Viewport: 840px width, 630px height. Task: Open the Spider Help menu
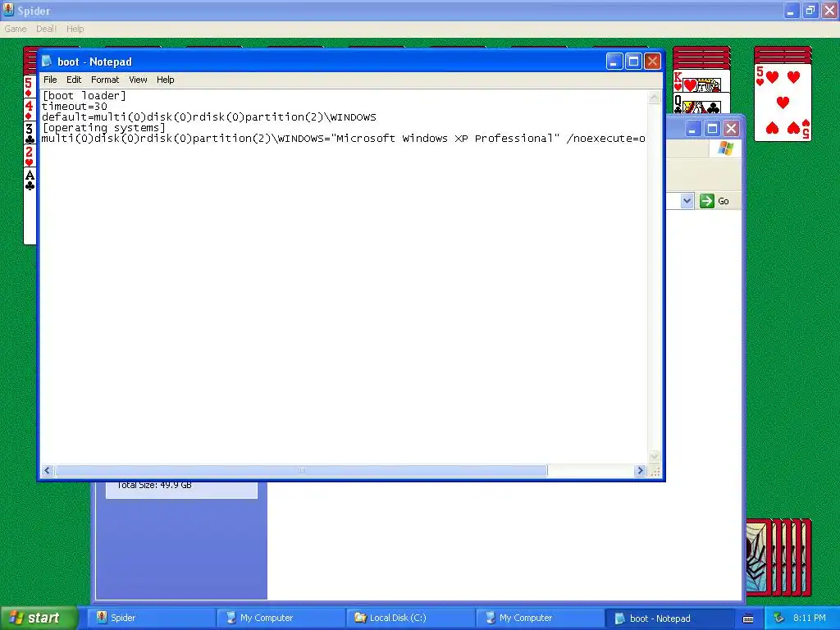pos(75,29)
